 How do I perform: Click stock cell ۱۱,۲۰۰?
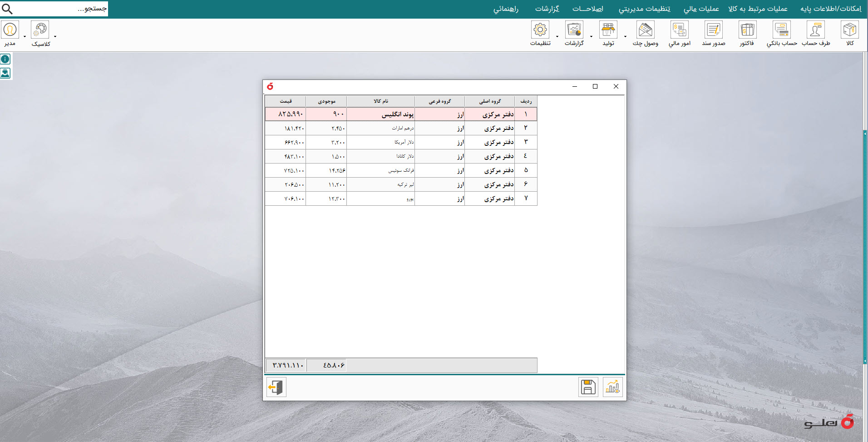pyautogui.click(x=326, y=184)
